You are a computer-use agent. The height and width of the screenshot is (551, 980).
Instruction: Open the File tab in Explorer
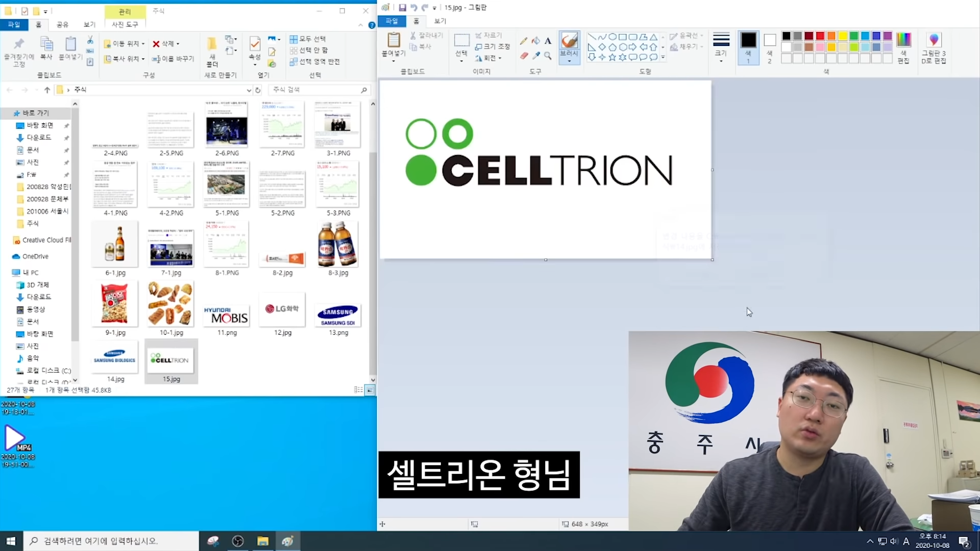tap(14, 24)
